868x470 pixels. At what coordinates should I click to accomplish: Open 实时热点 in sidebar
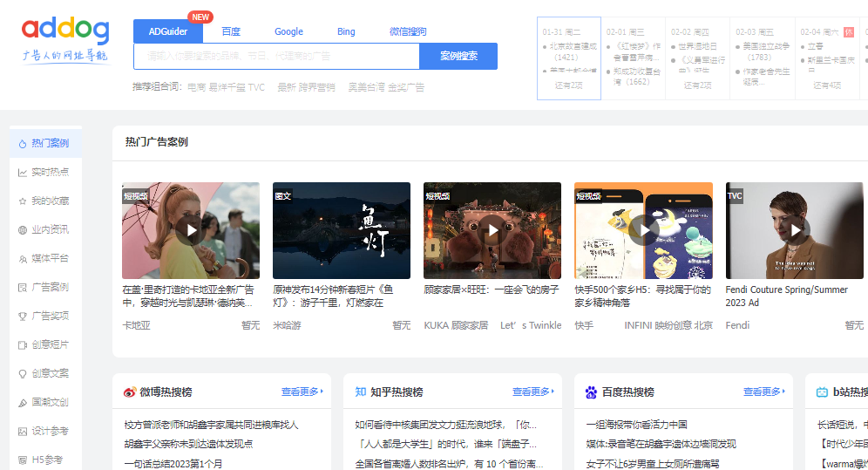[46, 172]
